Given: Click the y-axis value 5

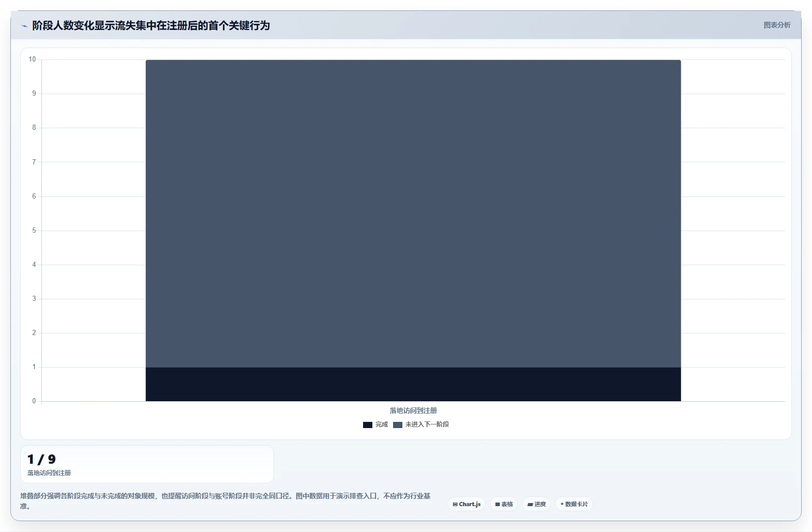Looking at the screenshot, I should click(34, 231).
